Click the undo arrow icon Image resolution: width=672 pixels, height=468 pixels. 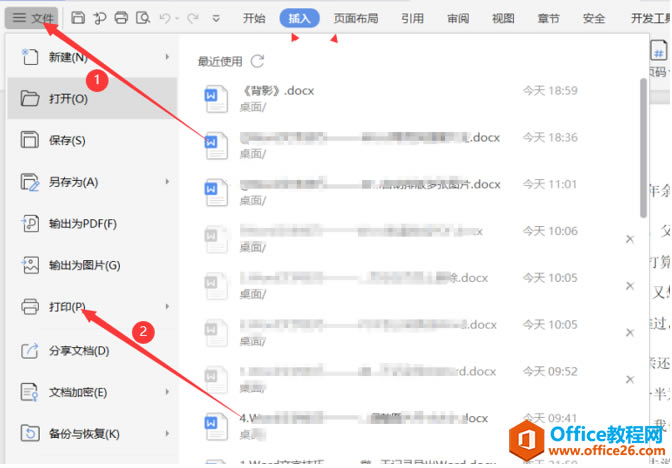coord(165,18)
